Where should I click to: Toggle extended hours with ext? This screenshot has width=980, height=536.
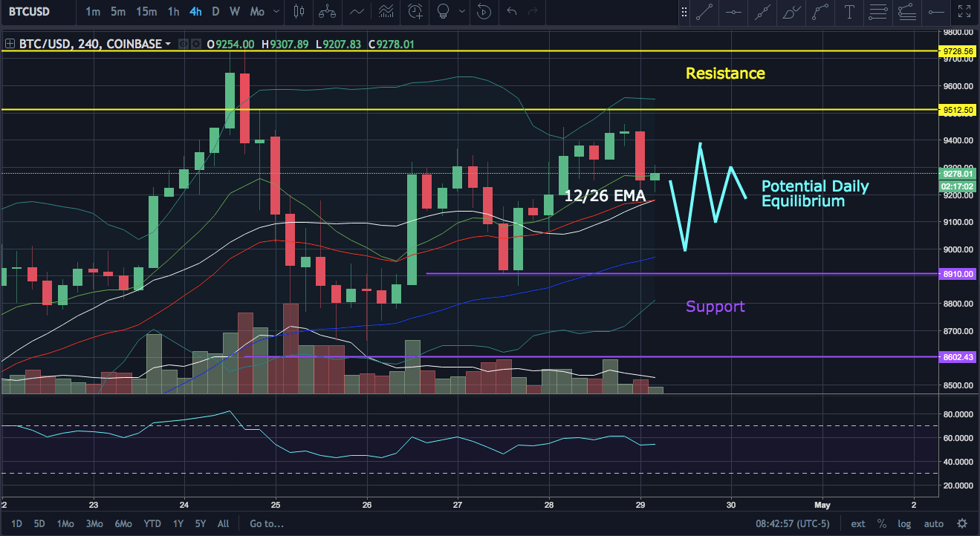coord(858,523)
